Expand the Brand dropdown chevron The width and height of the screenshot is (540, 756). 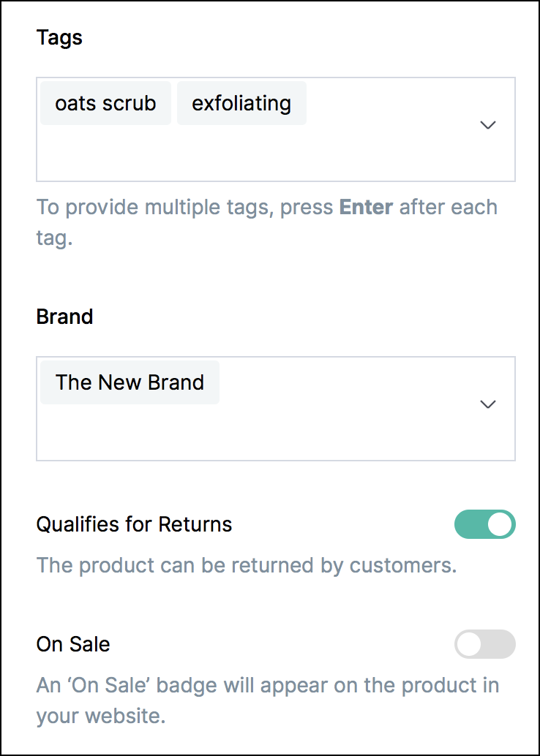(x=488, y=404)
